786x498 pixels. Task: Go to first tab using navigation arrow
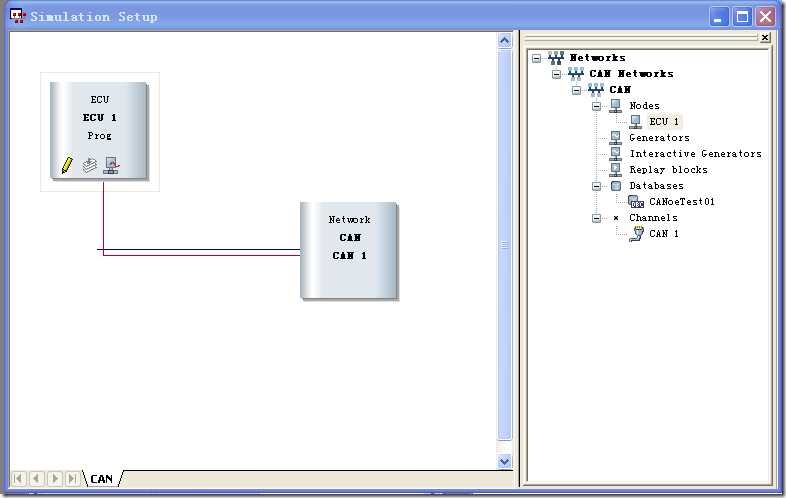18,479
